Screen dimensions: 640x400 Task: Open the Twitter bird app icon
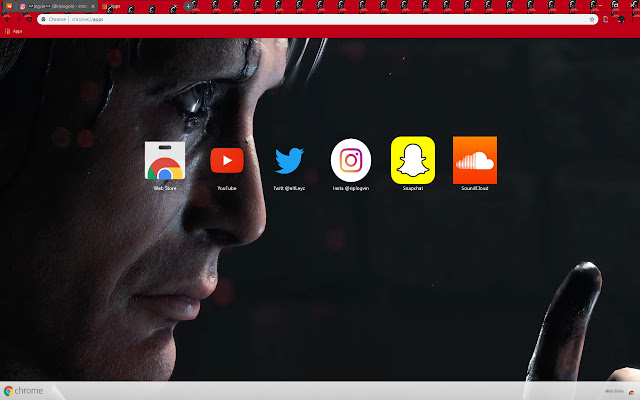point(289,160)
